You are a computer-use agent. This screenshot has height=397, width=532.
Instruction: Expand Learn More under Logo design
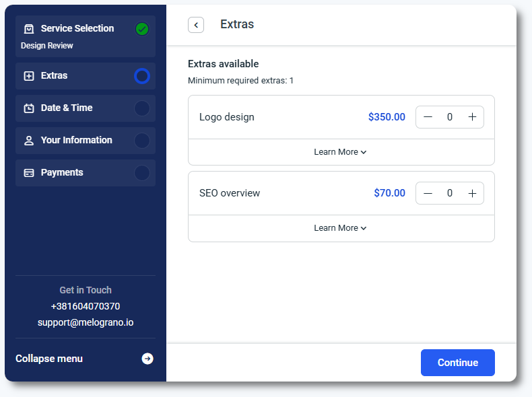click(x=341, y=152)
